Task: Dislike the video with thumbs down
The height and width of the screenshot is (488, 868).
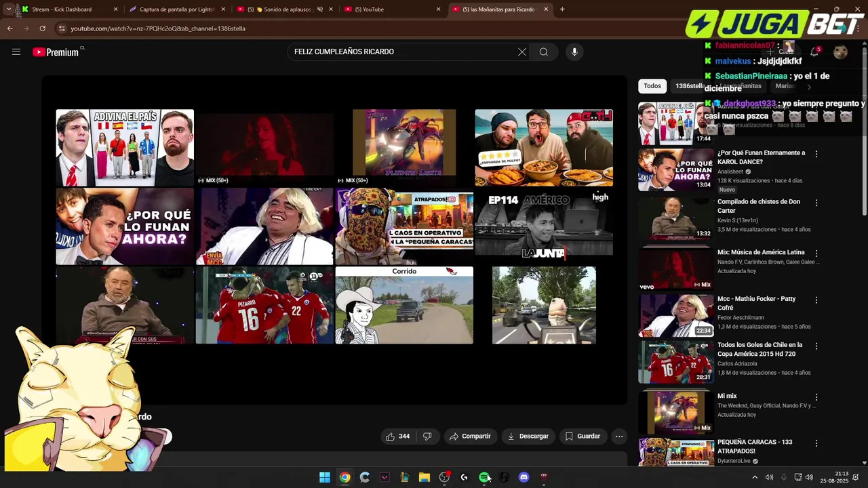Action: 427,436
